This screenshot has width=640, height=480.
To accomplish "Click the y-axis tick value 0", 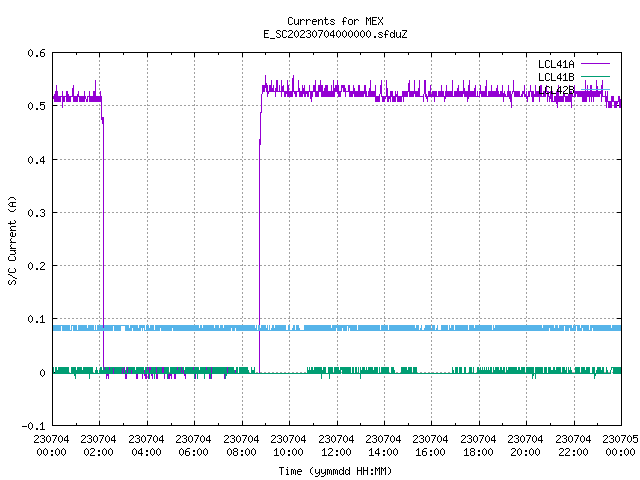I will pyautogui.click(x=42, y=373).
